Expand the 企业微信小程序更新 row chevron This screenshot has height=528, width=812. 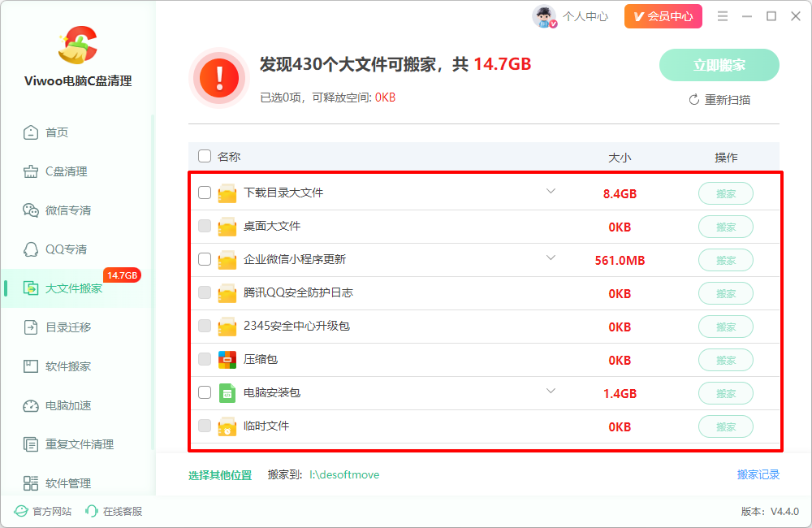tap(551, 258)
